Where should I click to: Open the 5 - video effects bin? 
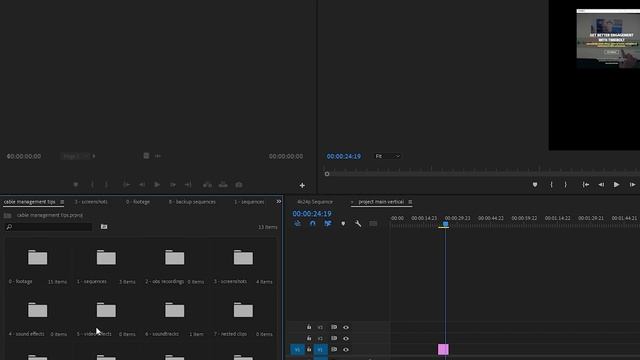pos(106,310)
